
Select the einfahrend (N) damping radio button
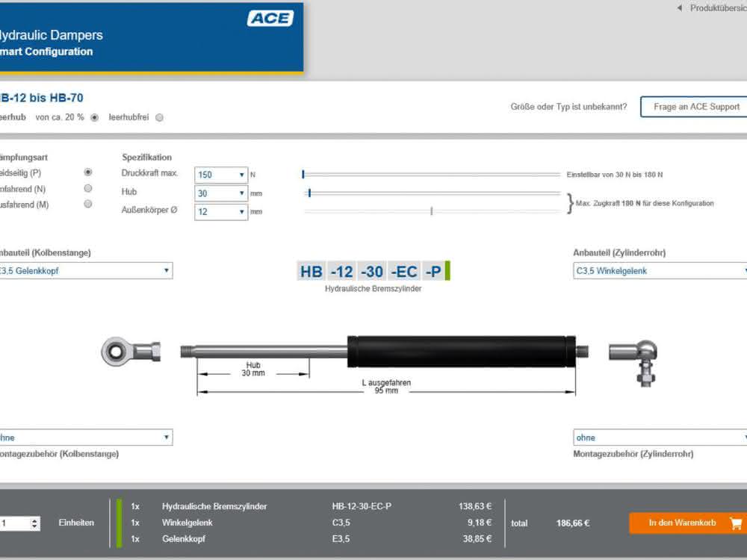tap(87, 189)
